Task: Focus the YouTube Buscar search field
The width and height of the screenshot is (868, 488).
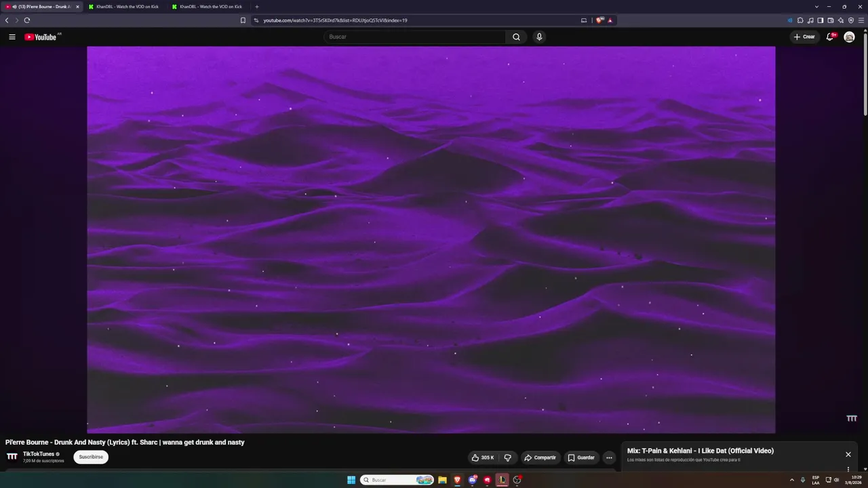Action: click(x=415, y=37)
